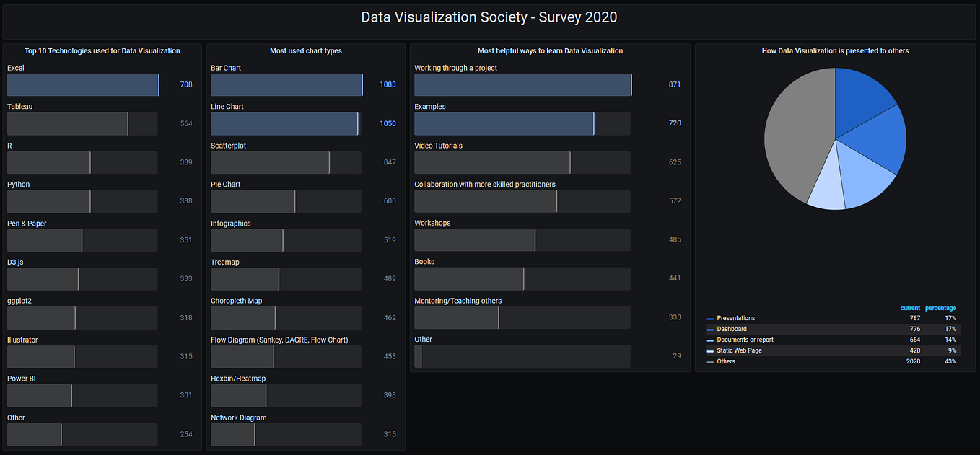Click the Pie Chart row gauge
The image size is (980, 455).
click(253, 201)
